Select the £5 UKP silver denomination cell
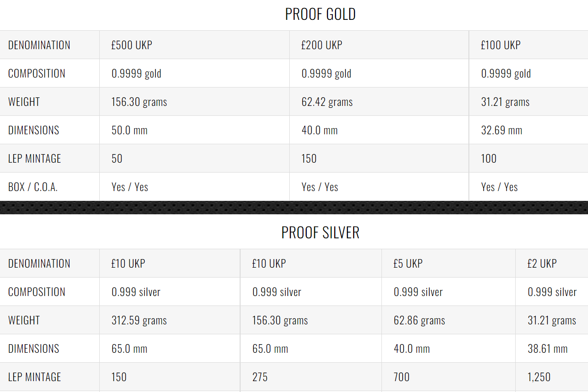The height and width of the screenshot is (392, 588). pyautogui.click(x=449, y=263)
